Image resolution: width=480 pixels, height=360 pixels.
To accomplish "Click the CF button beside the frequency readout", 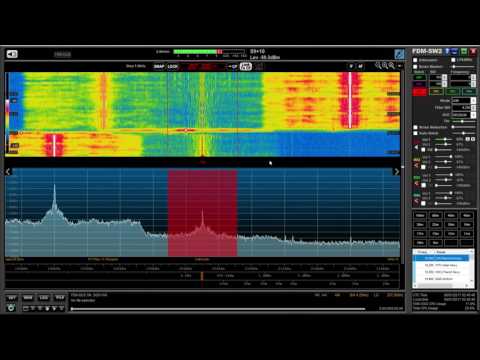I will pos(233,67).
